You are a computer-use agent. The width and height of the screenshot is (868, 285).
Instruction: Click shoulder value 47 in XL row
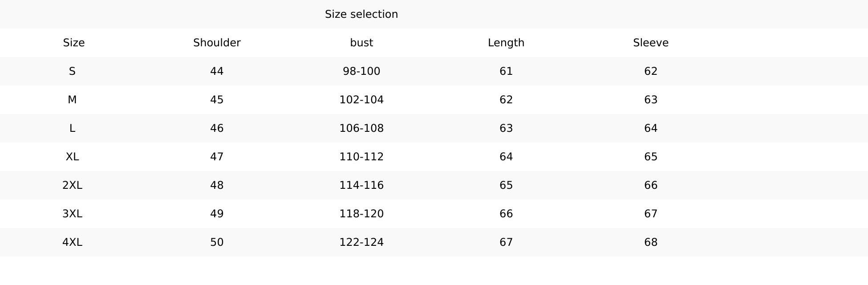pyautogui.click(x=217, y=157)
